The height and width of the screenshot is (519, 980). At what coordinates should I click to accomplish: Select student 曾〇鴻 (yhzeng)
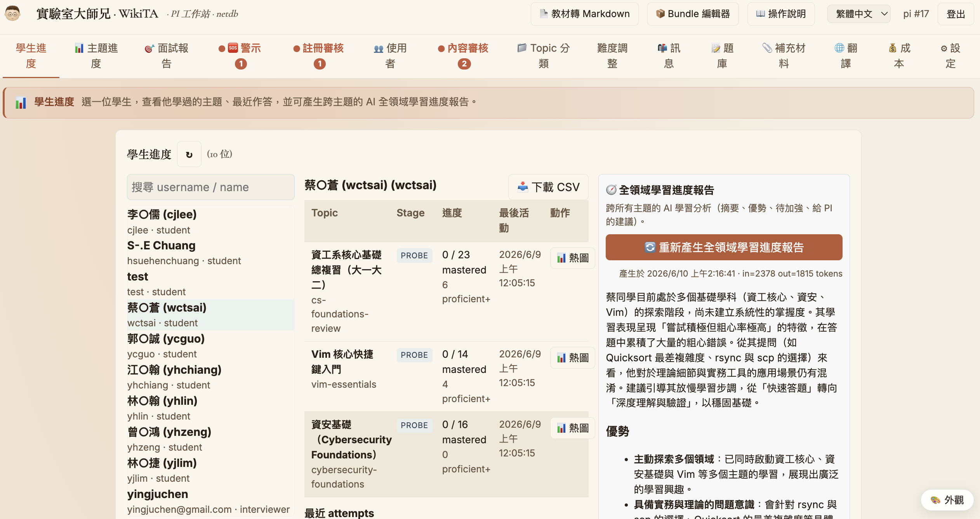tap(211, 439)
